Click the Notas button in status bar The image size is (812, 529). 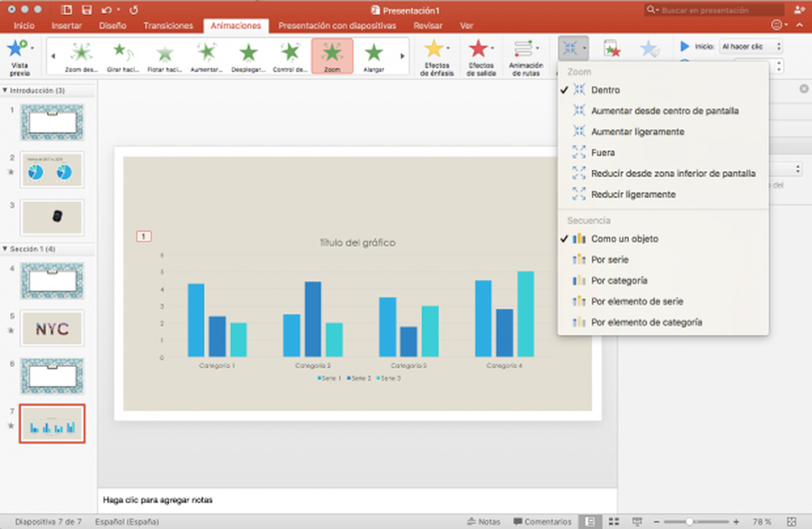coord(484,522)
